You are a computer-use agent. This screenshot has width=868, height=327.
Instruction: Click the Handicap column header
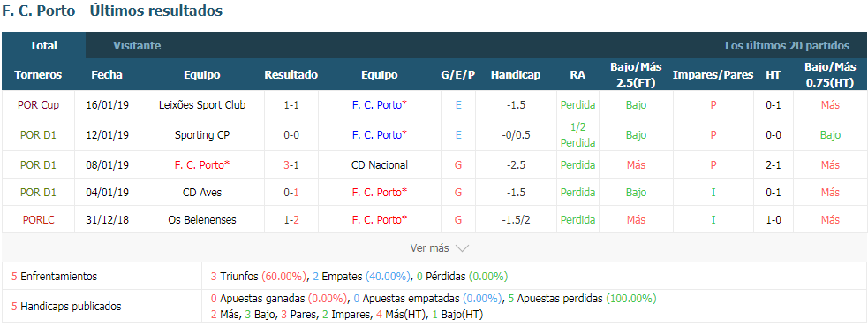(x=516, y=75)
